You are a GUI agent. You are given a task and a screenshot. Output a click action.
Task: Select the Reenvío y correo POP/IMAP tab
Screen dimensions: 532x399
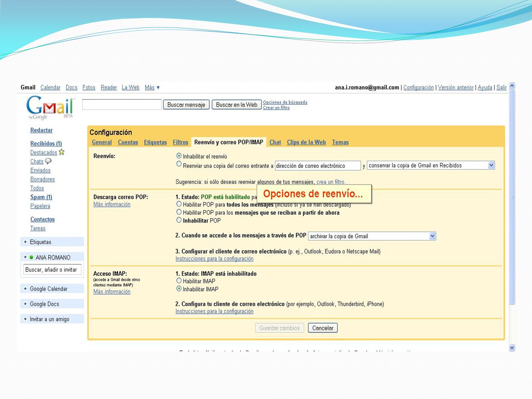click(229, 142)
